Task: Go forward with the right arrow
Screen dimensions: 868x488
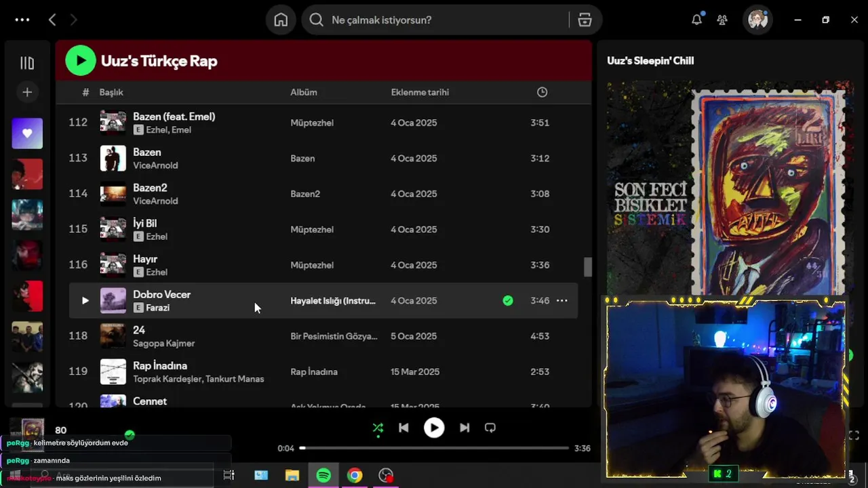Action: pos(74,20)
